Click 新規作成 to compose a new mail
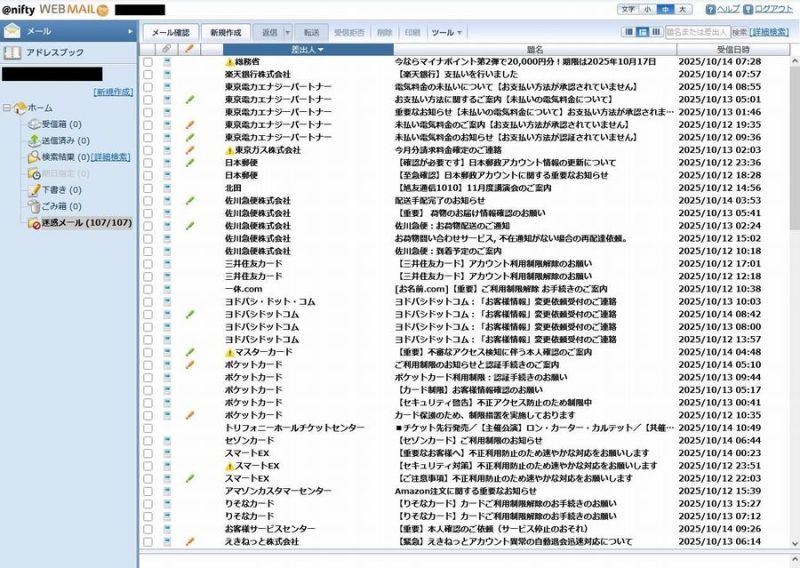Screen dimensions: 800x568 click(x=225, y=32)
